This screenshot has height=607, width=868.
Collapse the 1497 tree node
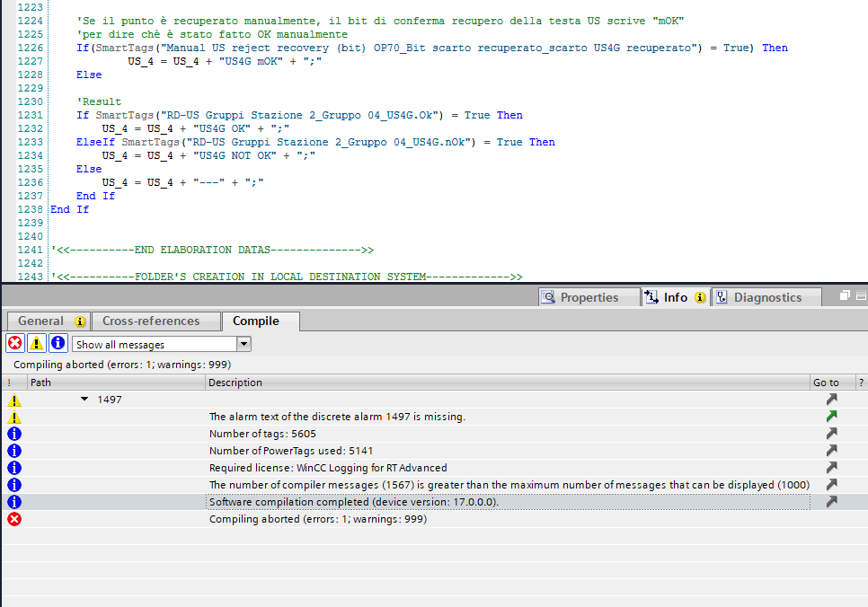85,400
